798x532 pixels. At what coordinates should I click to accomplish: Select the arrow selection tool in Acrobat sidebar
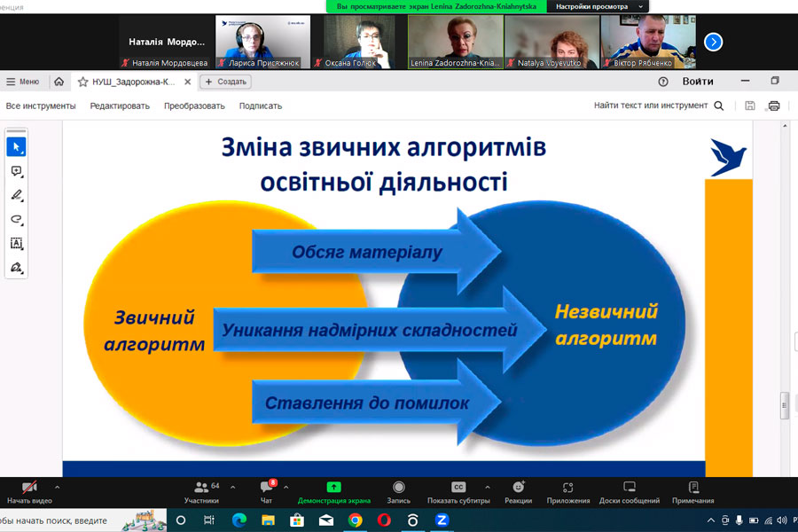pyautogui.click(x=16, y=146)
